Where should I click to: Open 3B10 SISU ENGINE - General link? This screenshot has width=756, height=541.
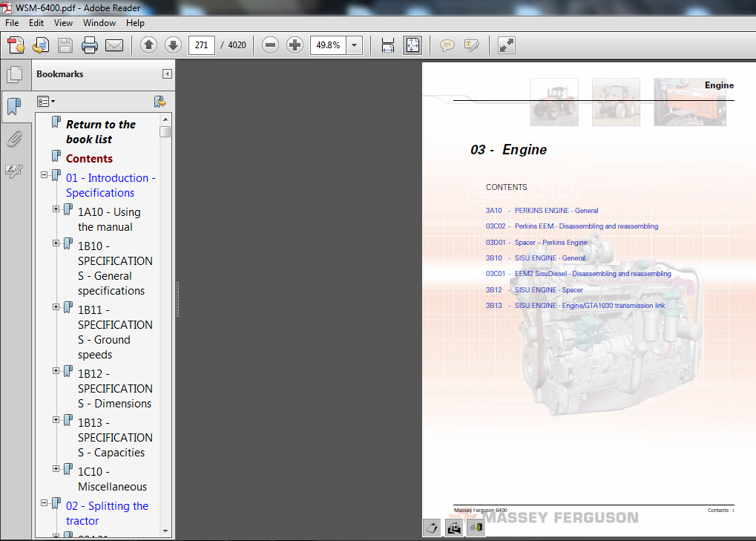(536, 258)
